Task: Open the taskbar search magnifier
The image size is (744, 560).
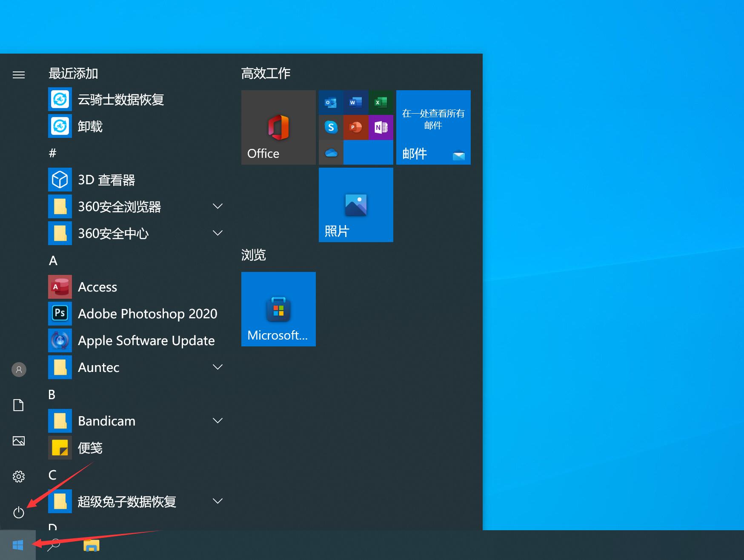Action: pos(54,545)
